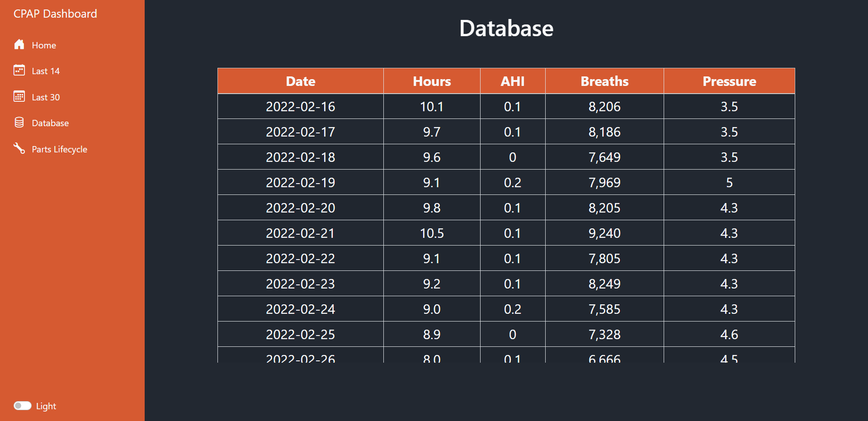Viewport: 868px width, 421px height.
Task: Open Home from the navigation sidebar
Action: (x=44, y=45)
